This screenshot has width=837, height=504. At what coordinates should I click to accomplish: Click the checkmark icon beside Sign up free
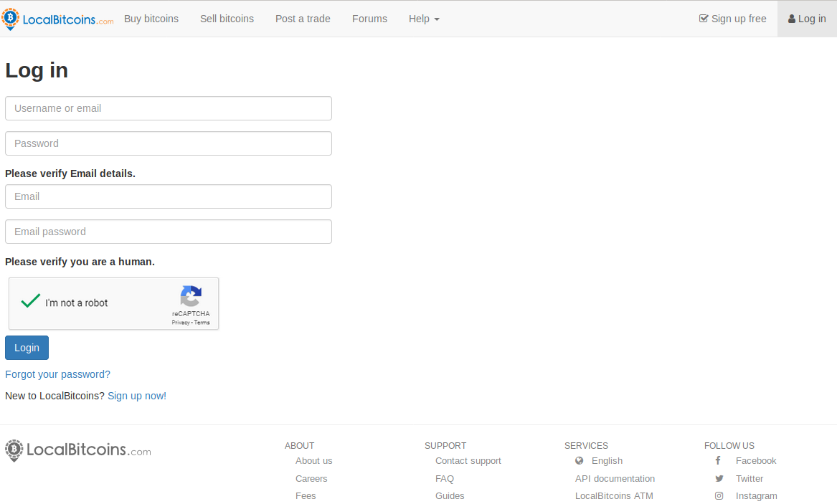(x=704, y=19)
